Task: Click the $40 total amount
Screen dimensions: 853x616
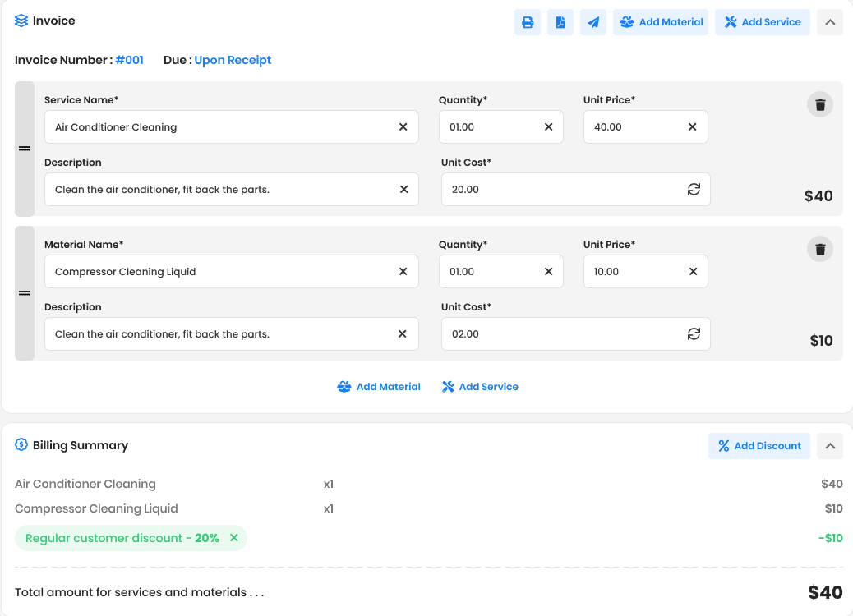Action: point(825,592)
